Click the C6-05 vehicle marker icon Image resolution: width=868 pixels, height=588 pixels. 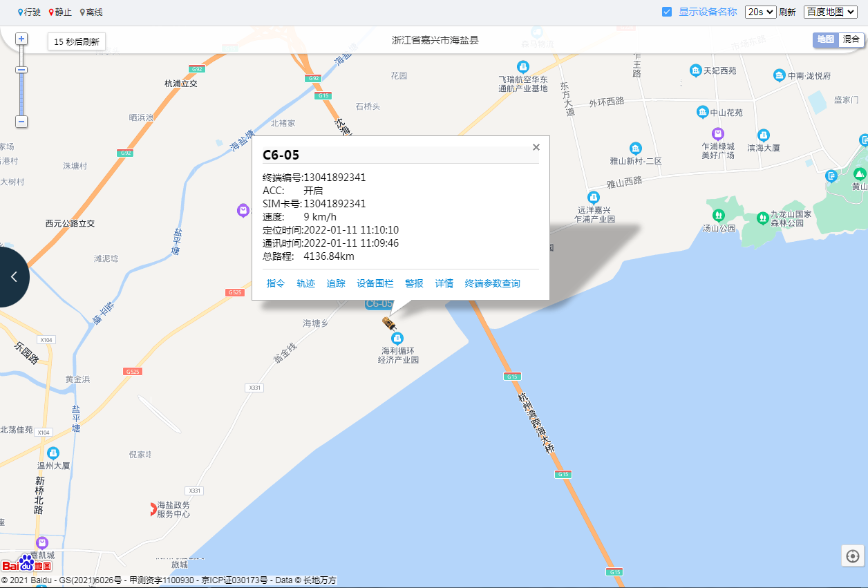390,323
